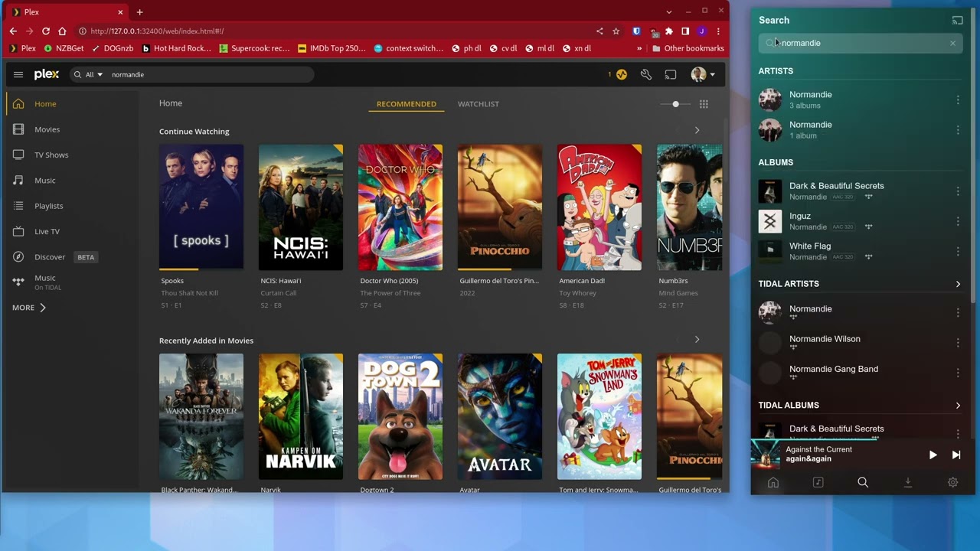The width and height of the screenshot is (980, 551).
Task: Open the Plex hamburger navigation menu
Action: click(18, 74)
